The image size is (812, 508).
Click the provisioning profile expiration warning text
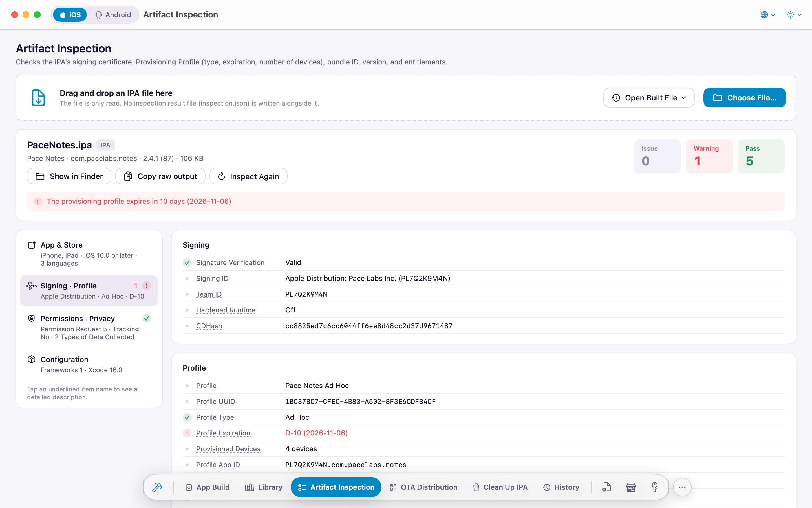click(x=139, y=201)
